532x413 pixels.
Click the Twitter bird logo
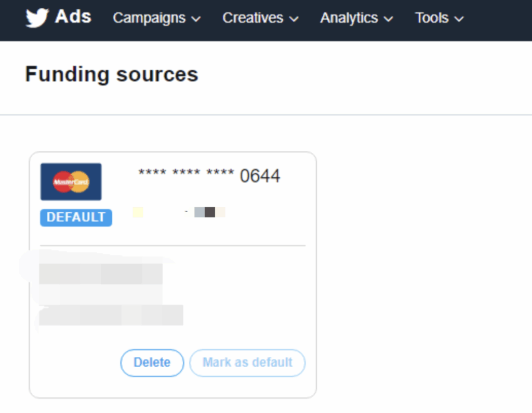point(37,18)
